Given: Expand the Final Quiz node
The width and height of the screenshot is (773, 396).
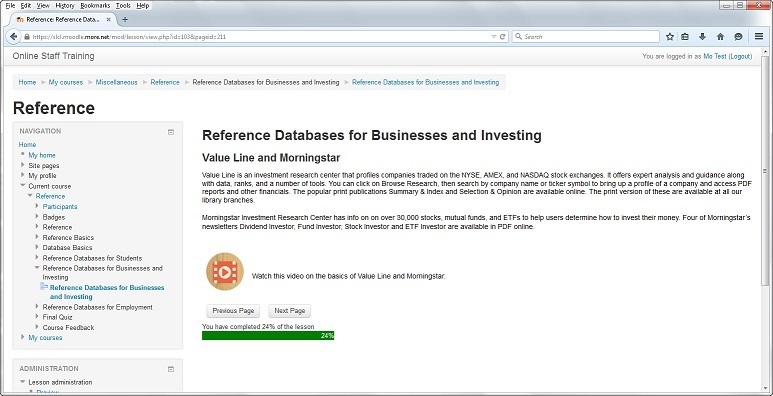Looking at the screenshot, I should (37, 317).
